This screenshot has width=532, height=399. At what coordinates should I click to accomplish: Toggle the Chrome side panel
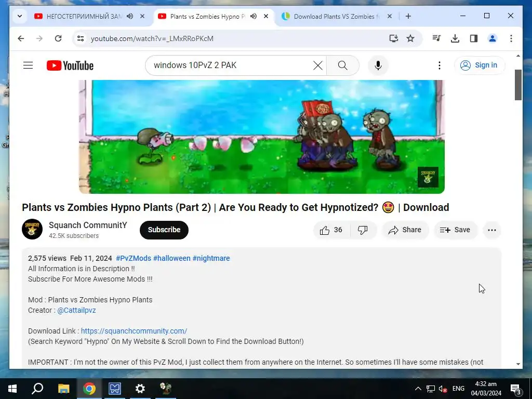tap(474, 38)
